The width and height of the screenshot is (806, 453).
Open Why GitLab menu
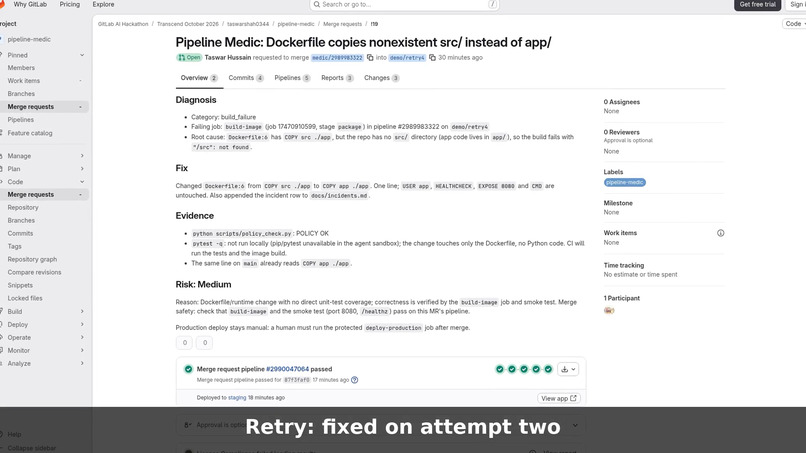click(30, 4)
